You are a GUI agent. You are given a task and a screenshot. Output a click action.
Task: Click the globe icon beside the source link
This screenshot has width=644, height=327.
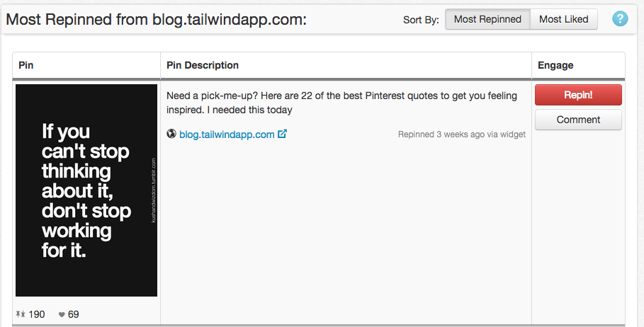[171, 134]
